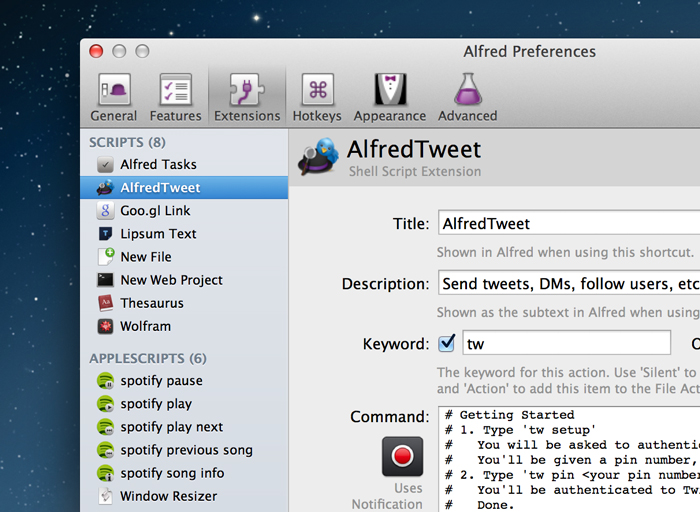The image size is (700, 512).
Task: Open the General preferences tab
Action: [114, 97]
